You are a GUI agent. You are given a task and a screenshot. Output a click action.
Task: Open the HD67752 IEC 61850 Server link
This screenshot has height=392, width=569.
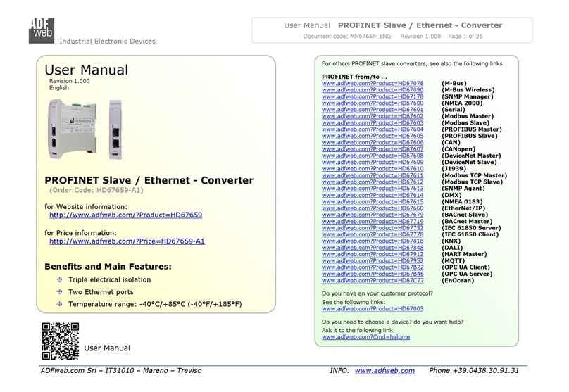coord(373,228)
